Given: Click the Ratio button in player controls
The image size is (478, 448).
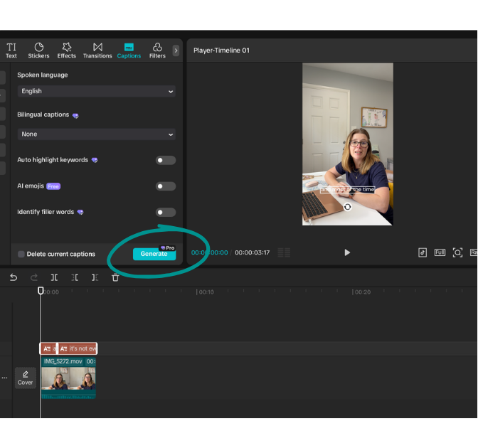Looking at the screenshot, I should tap(474, 252).
